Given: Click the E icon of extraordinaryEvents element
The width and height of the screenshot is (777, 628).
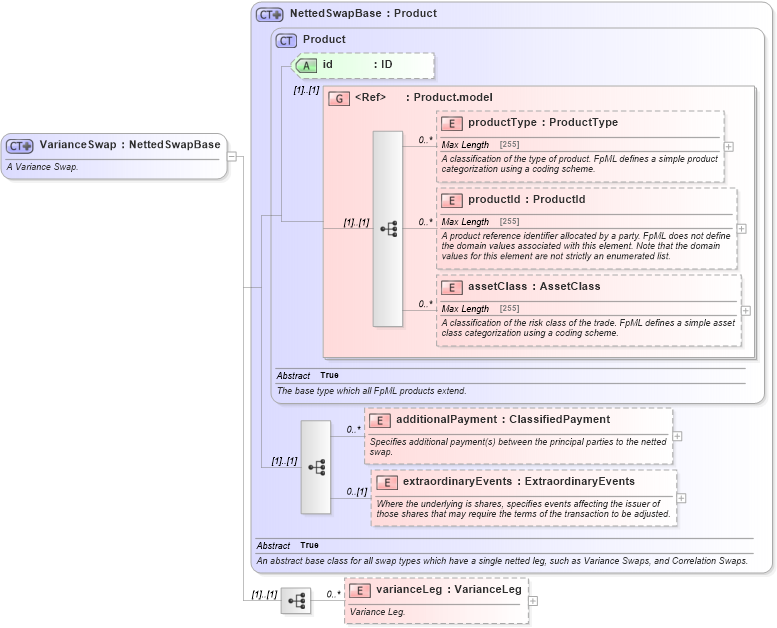Looking at the screenshot, I should pyautogui.click(x=387, y=482).
